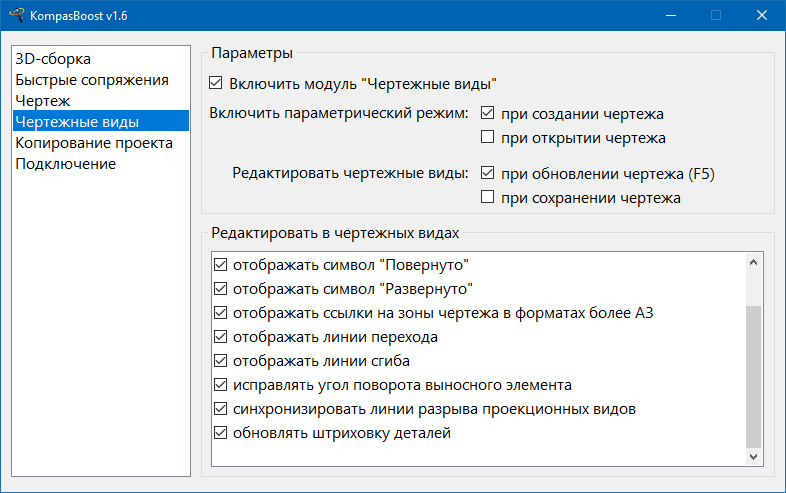Screen dimensions: 786x493
Task: Click the scroll down arrow of the list
Action: click(x=754, y=456)
